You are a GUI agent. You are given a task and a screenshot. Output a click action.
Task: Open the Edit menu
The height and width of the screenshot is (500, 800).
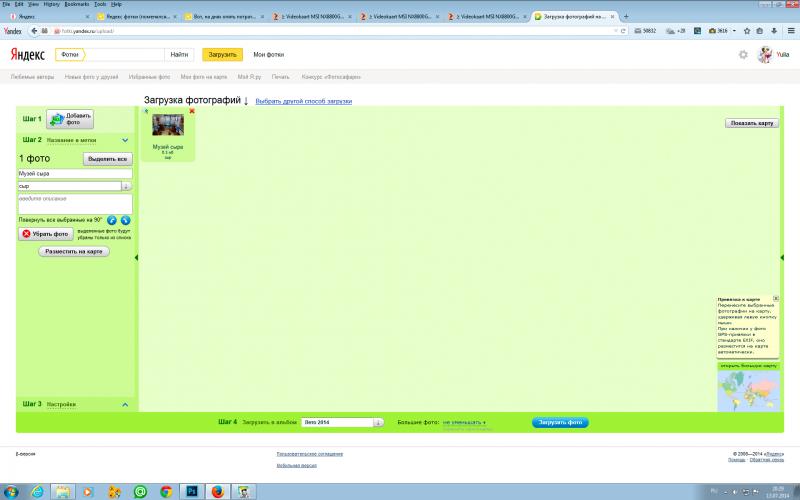click(19, 4)
